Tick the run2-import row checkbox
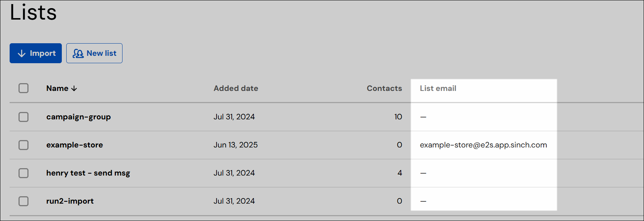Screen dimensions: 644x221 24,201
